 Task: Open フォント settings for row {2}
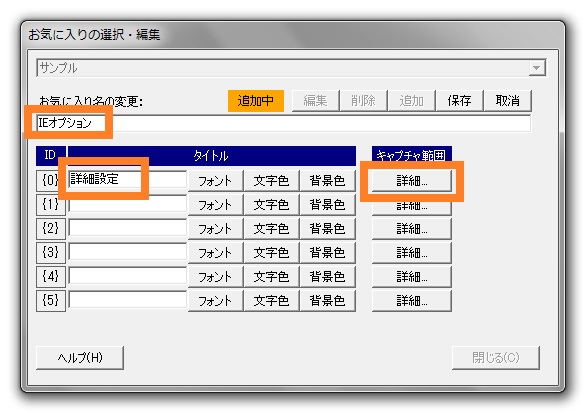[215, 229]
